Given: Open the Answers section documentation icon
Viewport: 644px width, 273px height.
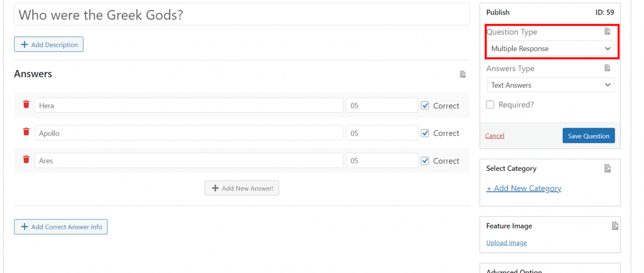Looking at the screenshot, I should point(462,74).
